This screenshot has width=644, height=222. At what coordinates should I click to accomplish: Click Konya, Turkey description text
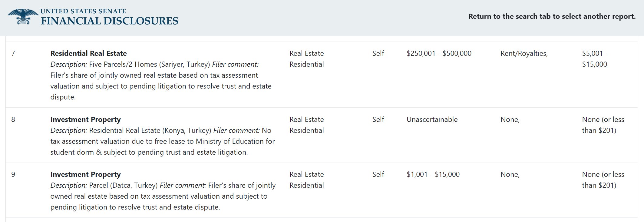(150, 130)
